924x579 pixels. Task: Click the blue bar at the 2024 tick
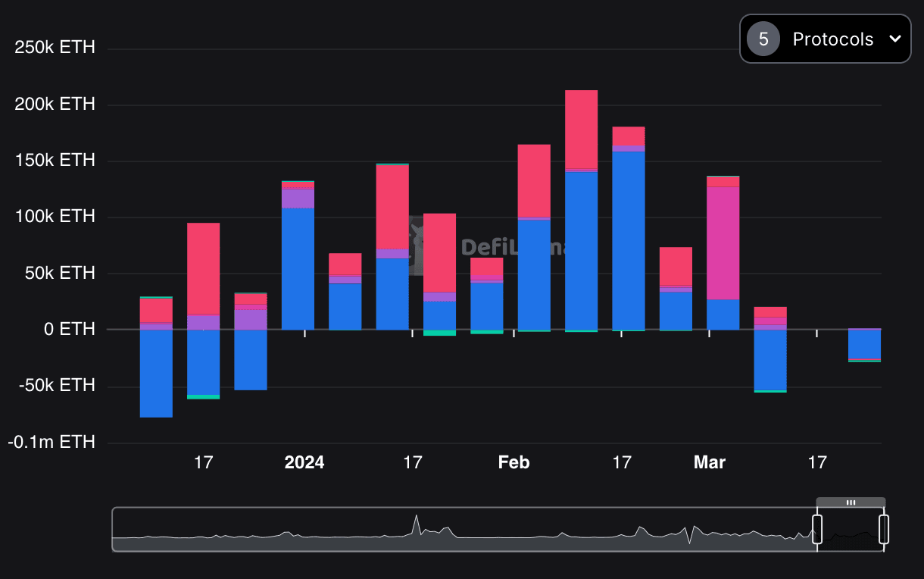298,269
